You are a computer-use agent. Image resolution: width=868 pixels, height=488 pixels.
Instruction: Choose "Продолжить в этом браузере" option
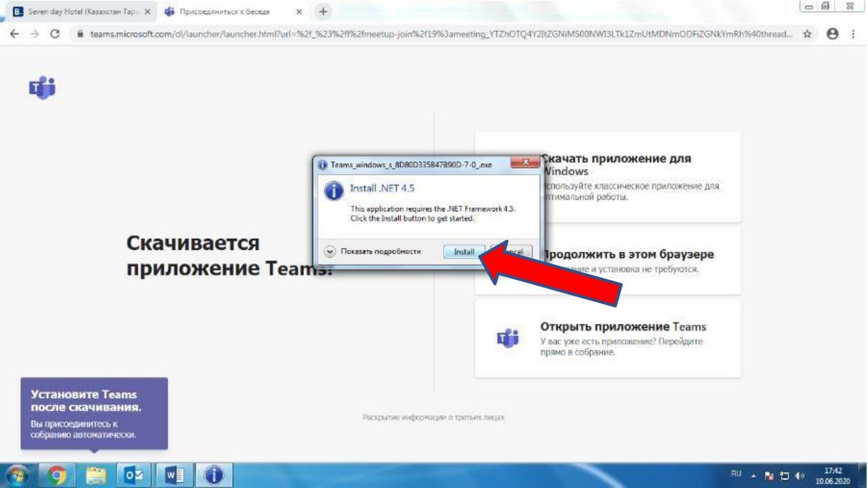click(608, 261)
